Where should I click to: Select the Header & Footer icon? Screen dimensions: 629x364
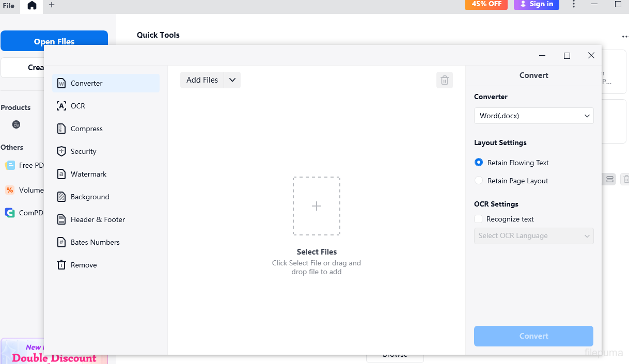61,219
